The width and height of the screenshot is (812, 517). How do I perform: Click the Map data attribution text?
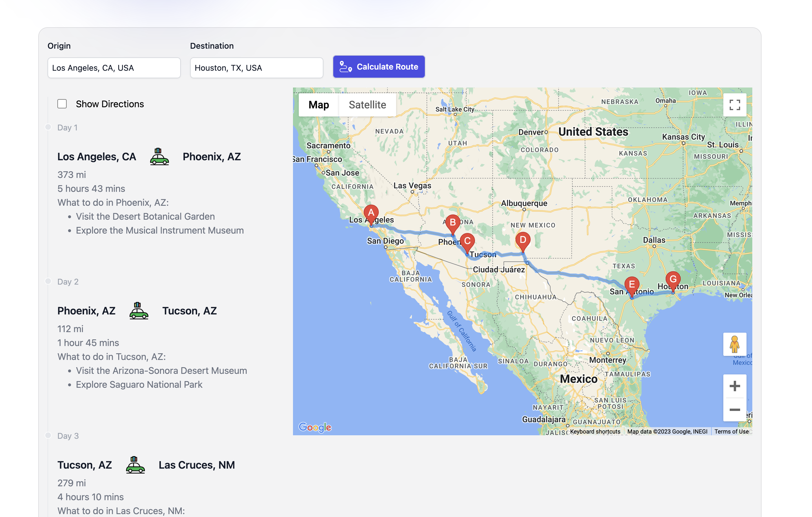point(667,431)
